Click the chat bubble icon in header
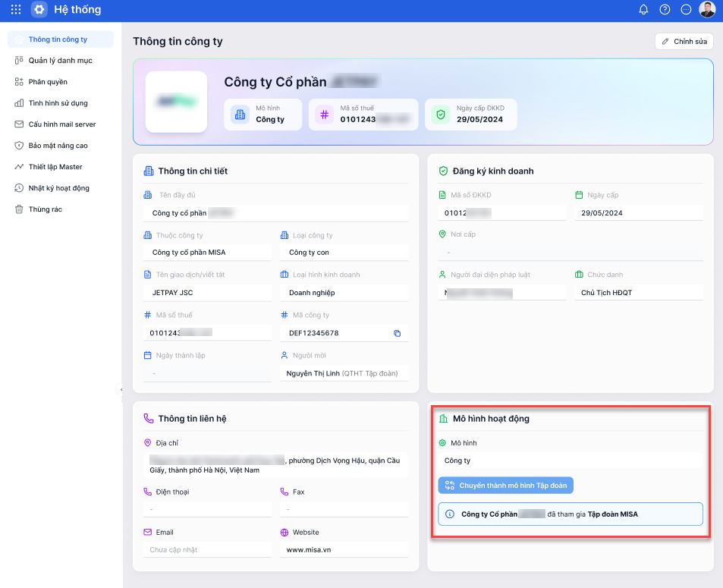This screenshot has width=723, height=588. click(x=686, y=10)
